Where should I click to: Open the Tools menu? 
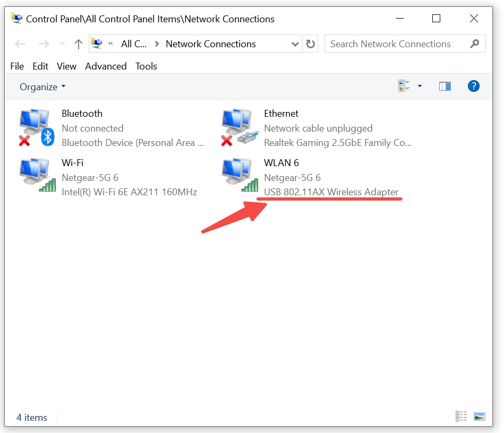(x=146, y=66)
